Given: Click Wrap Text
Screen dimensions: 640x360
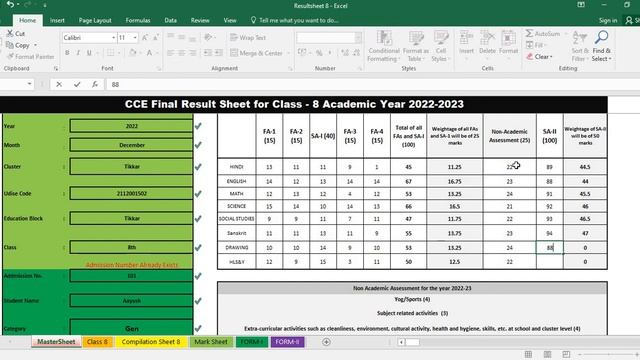Looking at the screenshot, I should tap(248, 38).
